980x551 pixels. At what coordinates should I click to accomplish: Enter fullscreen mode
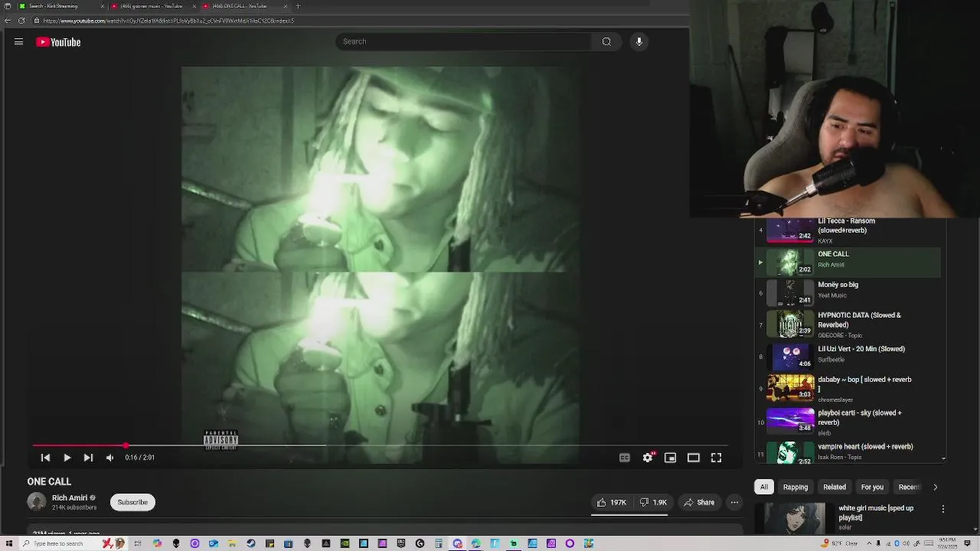716,458
